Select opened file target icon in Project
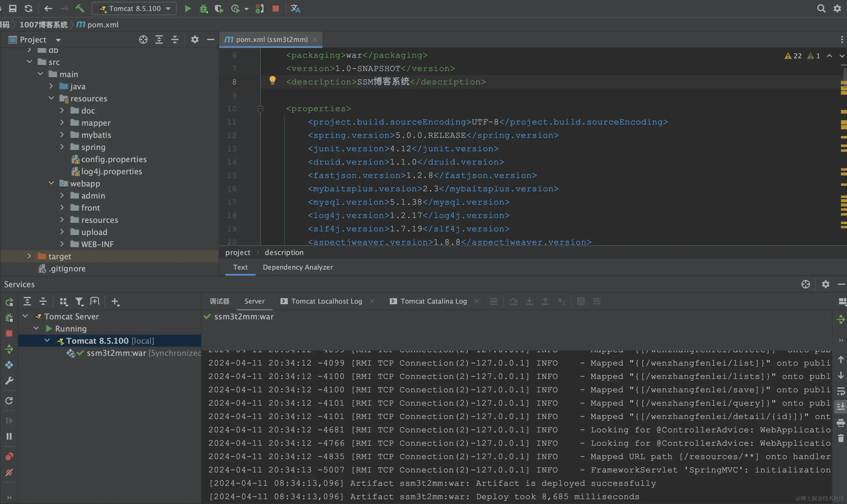This screenshot has height=504, width=847. pos(143,39)
